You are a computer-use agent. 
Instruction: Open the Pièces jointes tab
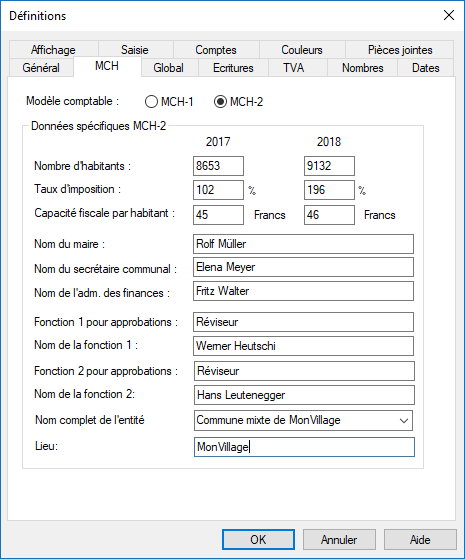(x=400, y=50)
